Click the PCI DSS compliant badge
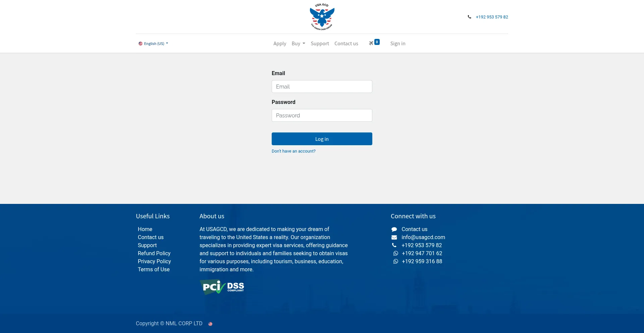 (x=222, y=287)
